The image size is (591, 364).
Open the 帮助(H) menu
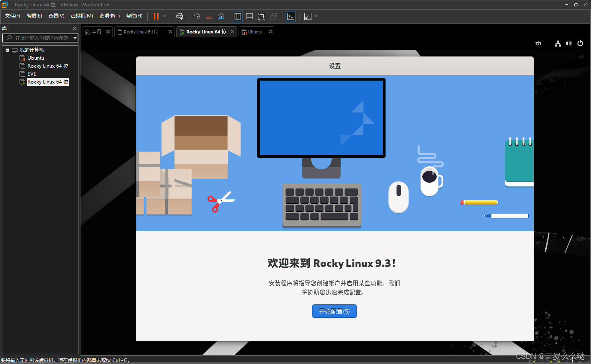coord(134,16)
